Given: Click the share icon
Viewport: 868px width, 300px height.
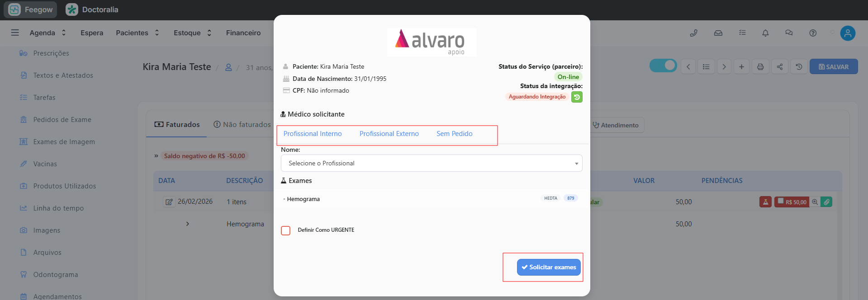Looking at the screenshot, I should pyautogui.click(x=780, y=67).
